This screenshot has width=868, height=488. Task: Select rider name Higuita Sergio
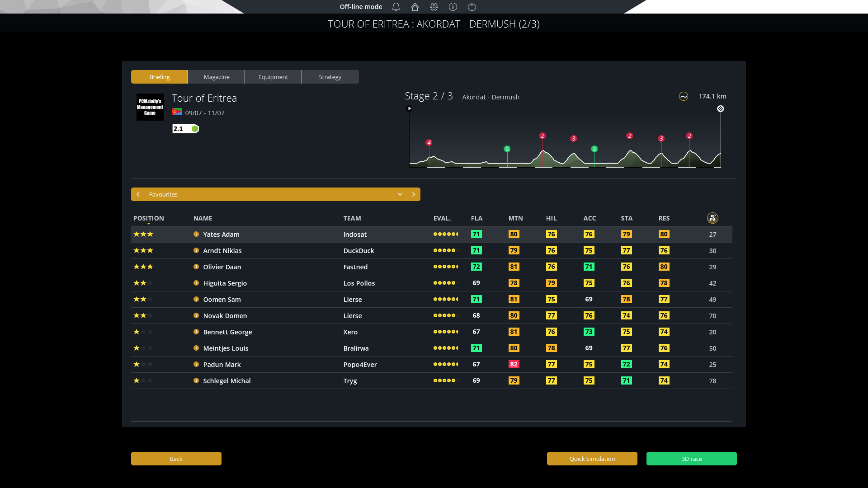(x=225, y=283)
